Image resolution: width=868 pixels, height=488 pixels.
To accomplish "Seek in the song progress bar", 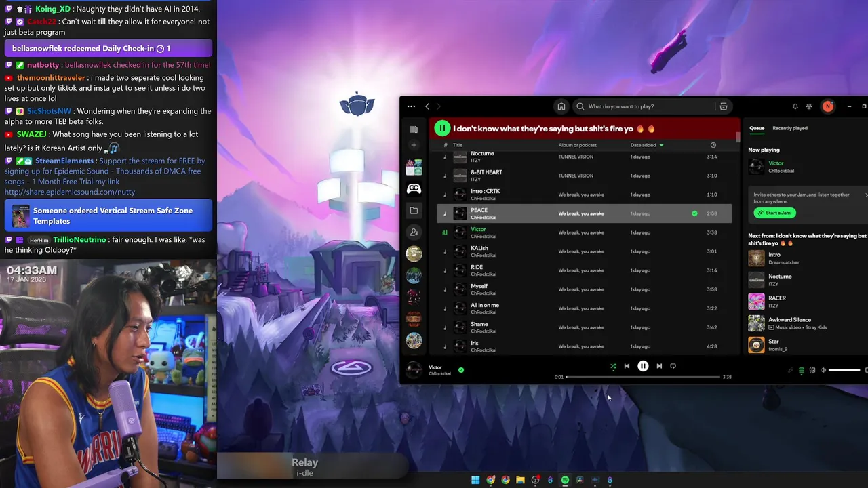I will click(643, 377).
